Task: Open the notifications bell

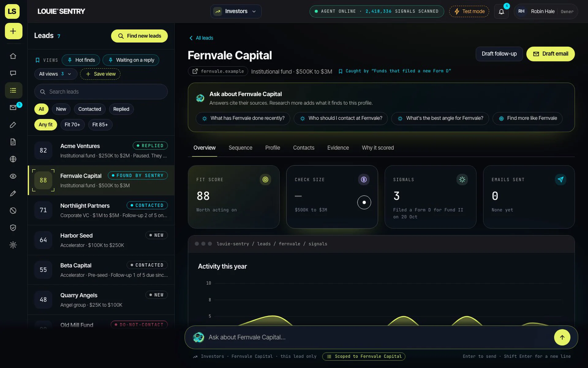Action: click(501, 12)
